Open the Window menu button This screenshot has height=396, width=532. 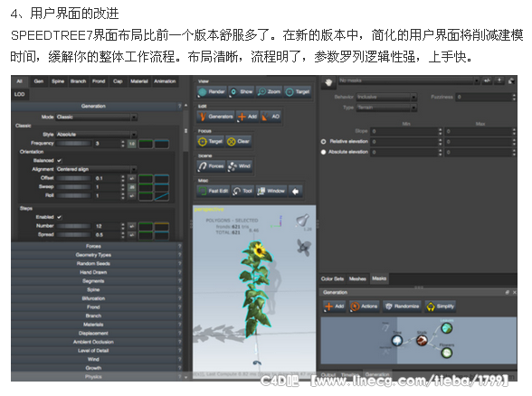(x=271, y=191)
